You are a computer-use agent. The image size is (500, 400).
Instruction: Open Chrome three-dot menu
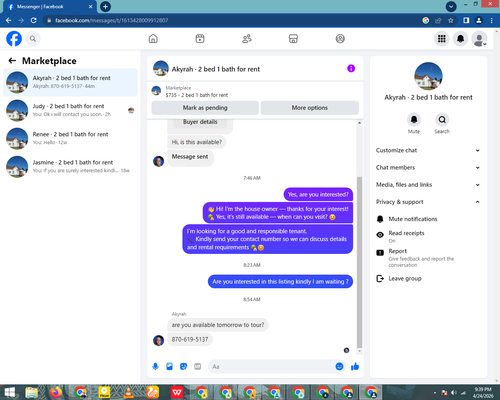(x=491, y=20)
